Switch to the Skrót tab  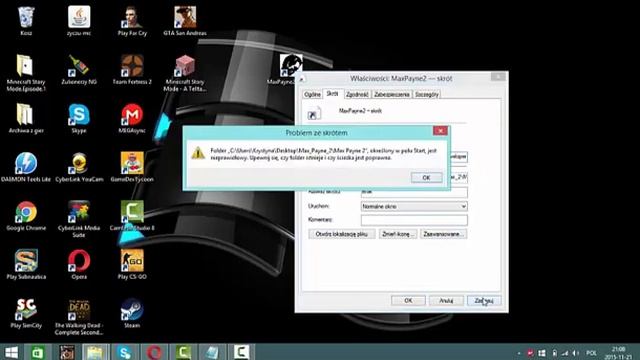pos(332,94)
